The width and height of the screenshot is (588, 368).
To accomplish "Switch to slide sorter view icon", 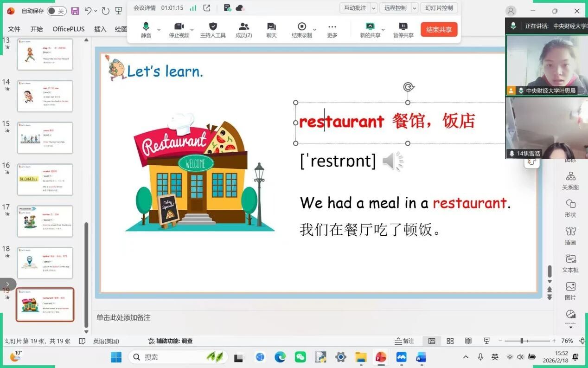I will (450, 341).
